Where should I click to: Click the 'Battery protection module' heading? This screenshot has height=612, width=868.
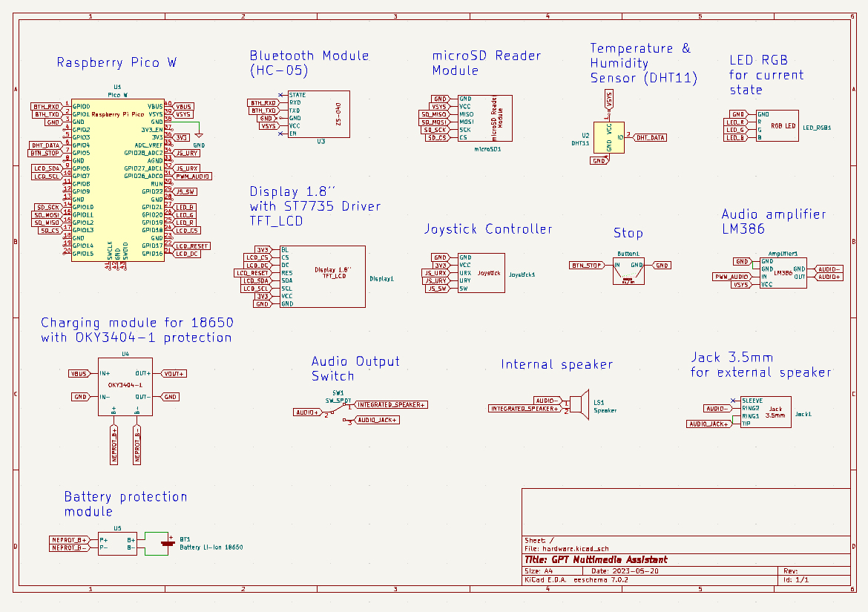[125, 504]
